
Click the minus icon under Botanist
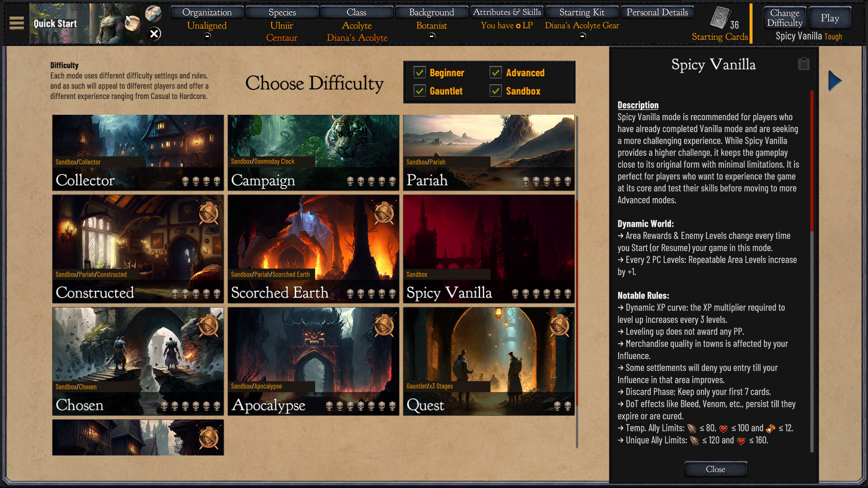coord(432,35)
